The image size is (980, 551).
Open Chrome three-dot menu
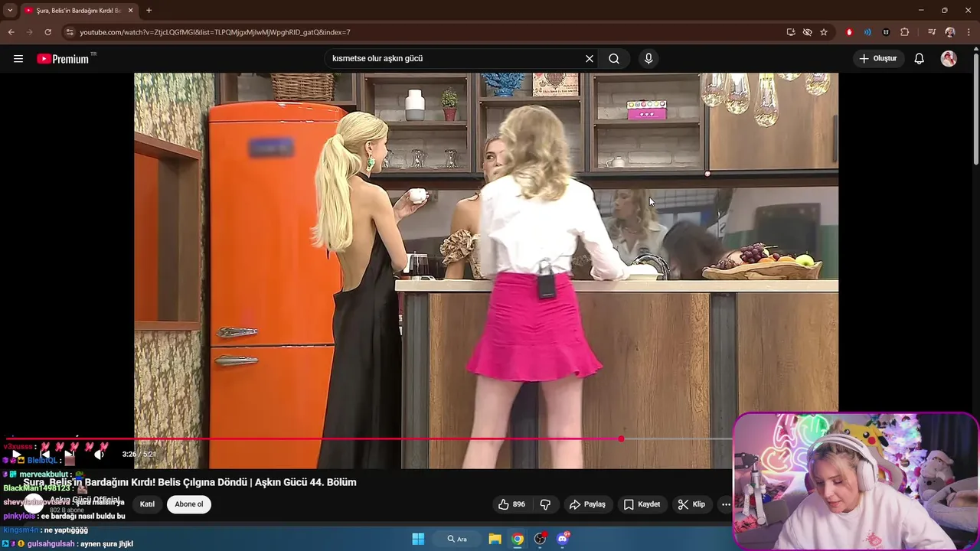(968, 32)
